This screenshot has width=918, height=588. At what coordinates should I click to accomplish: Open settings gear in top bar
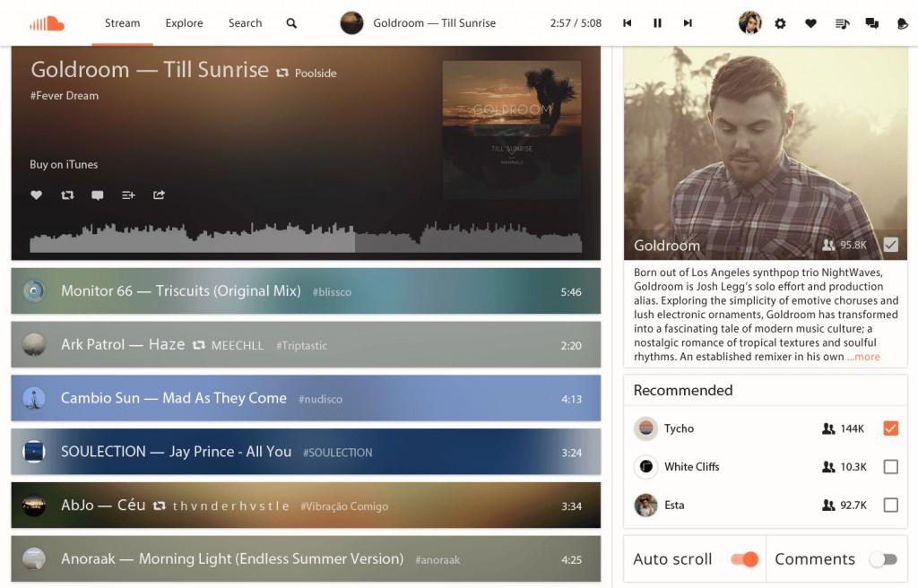click(x=781, y=23)
